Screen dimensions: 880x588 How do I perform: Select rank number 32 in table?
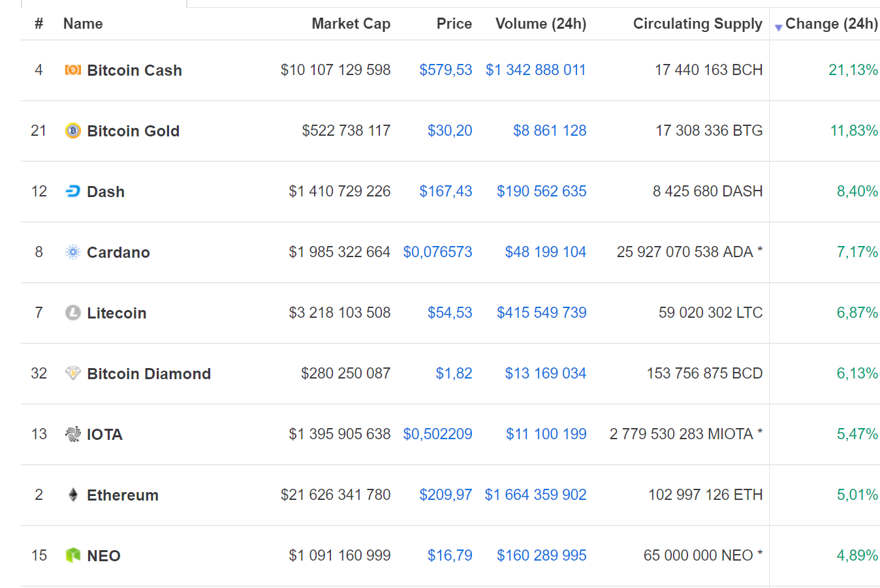click(39, 373)
